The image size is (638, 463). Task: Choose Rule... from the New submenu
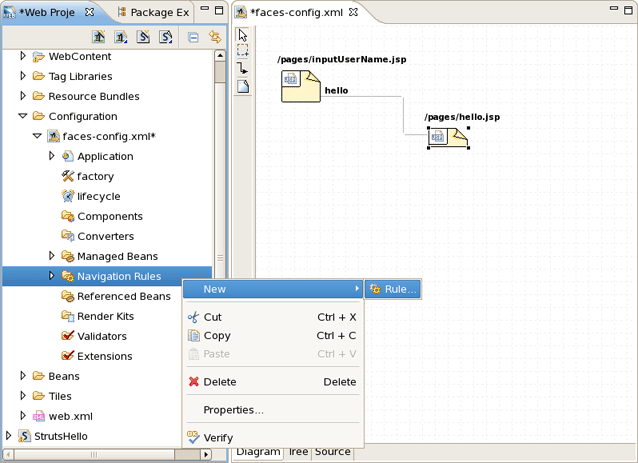point(392,289)
